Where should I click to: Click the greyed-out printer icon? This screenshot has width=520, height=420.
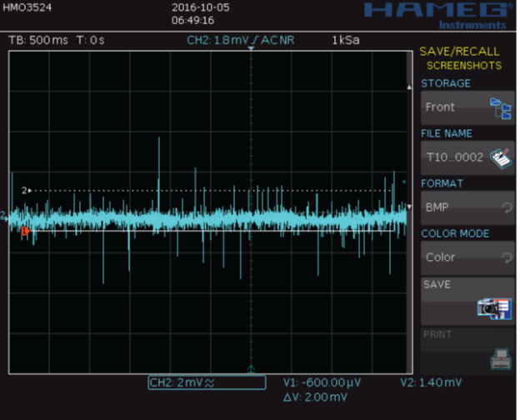[500, 358]
